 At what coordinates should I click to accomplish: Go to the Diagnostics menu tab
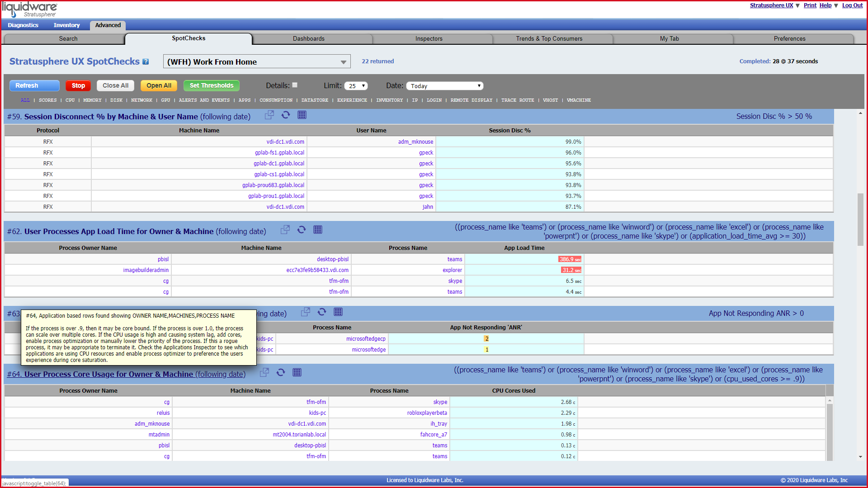[x=23, y=25]
